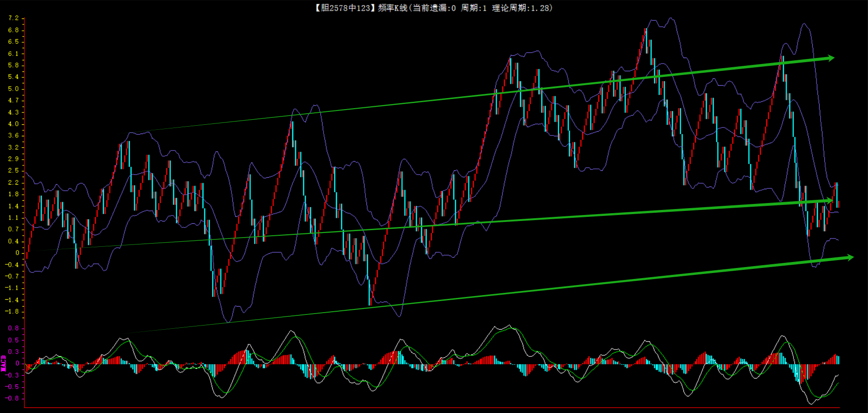This screenshot has height=413, width=868.
Task: Click the -0.5 label on MACD axis
Action: click(x=12, y=387)
